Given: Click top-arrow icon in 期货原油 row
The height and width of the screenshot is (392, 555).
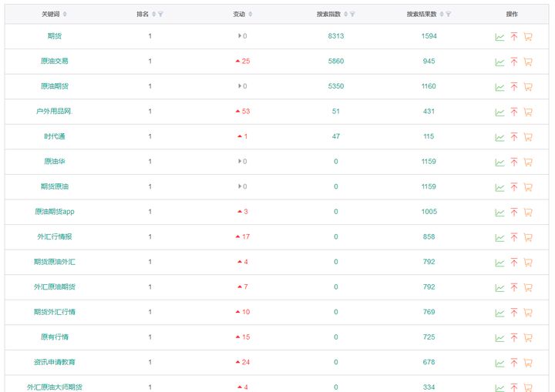Looking at the screenshot, I should click(x=514, y=187).
